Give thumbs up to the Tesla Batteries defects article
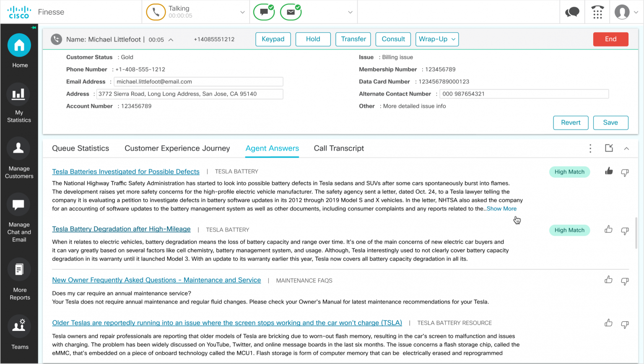This screenshot has height=364, width=644. click(609, 172)
